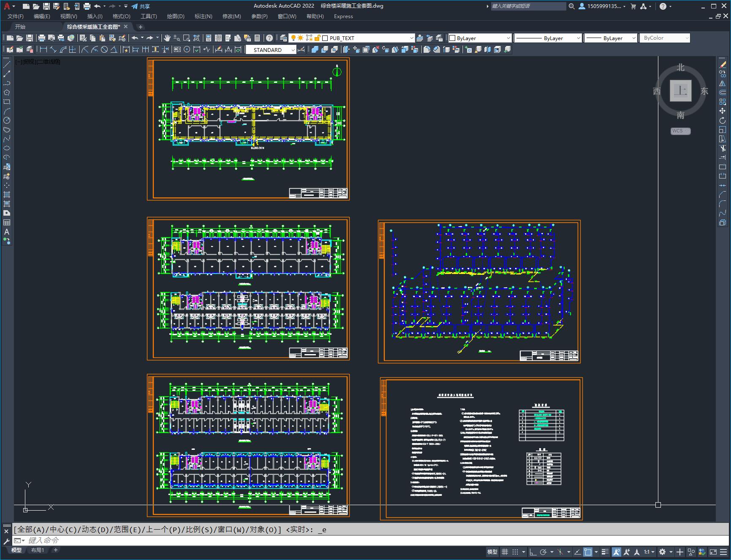
Task: Select the Hatch draw tool
Action: [7, 195]
